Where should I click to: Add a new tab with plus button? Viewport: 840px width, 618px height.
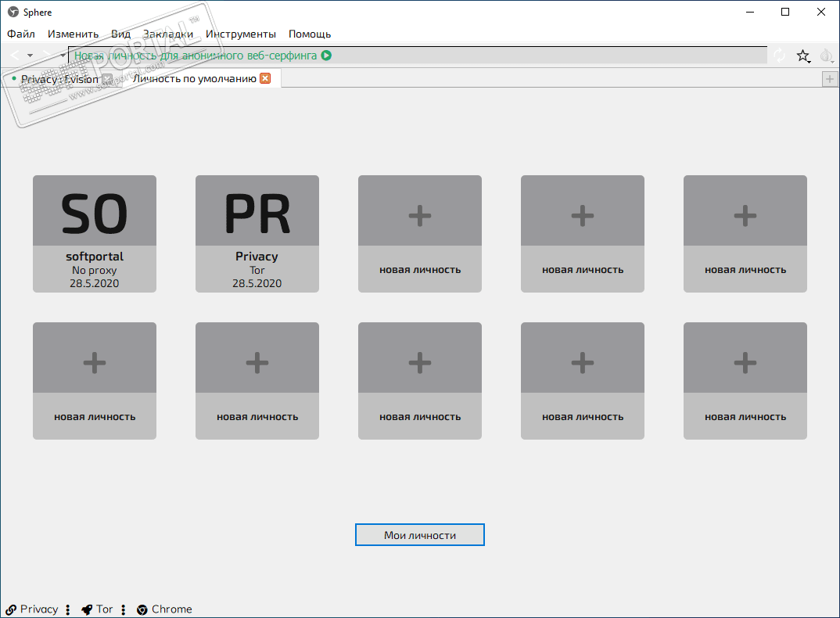tap(829, 79)
